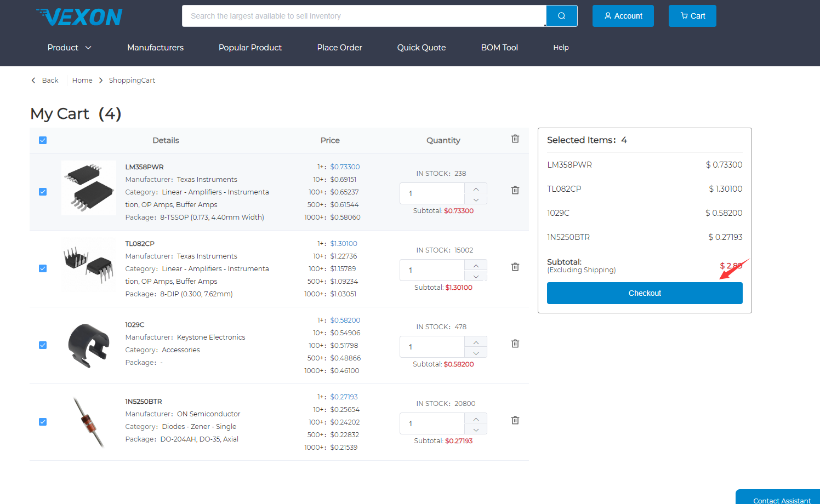Click the ON Semiconductor manufacturer text
This screenshot has height=504, width=820.
(x=208, y=414)
